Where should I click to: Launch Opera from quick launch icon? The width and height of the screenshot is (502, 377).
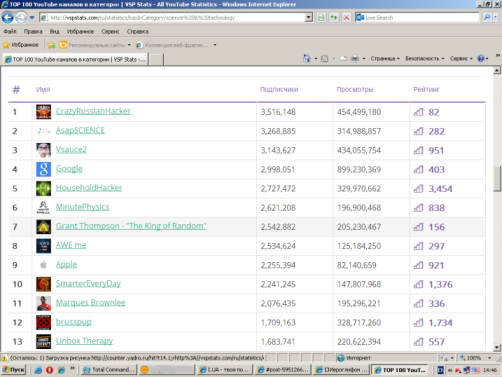50,370
